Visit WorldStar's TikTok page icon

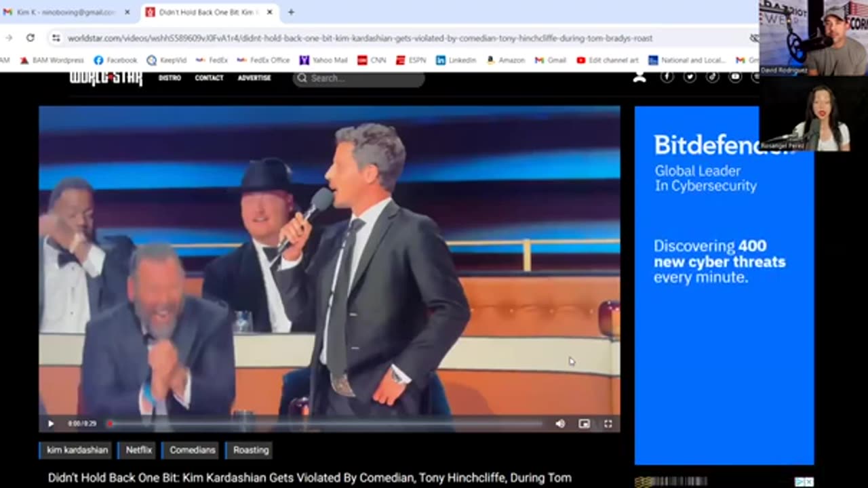(x=712, y=77)
